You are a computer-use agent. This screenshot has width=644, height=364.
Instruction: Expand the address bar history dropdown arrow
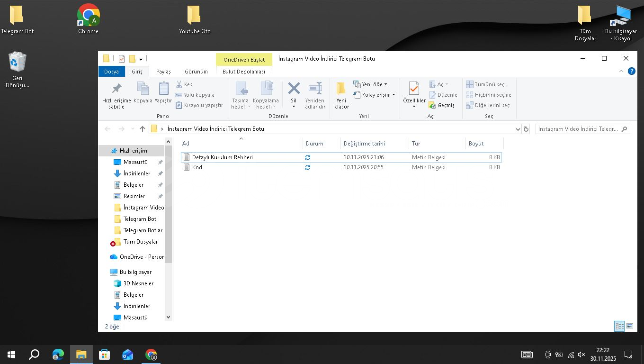(x=518, y=129)
